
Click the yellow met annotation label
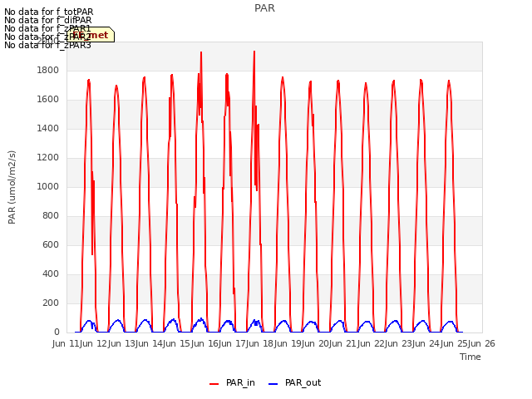tap(91, 35)
